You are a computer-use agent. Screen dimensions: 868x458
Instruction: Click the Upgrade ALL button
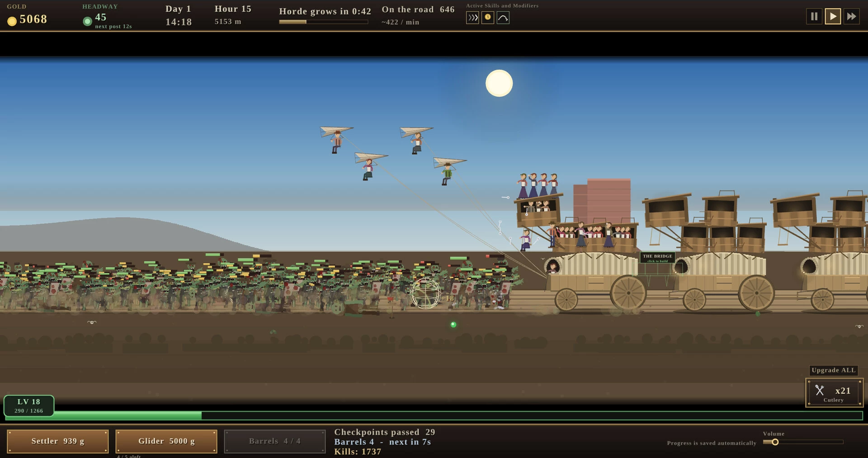tap(834, 370)
